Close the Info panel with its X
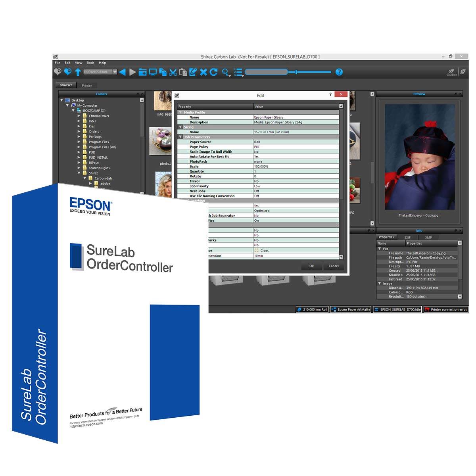Image resolution: width=476 pixels, height=476 pixels. pos(460,230)
